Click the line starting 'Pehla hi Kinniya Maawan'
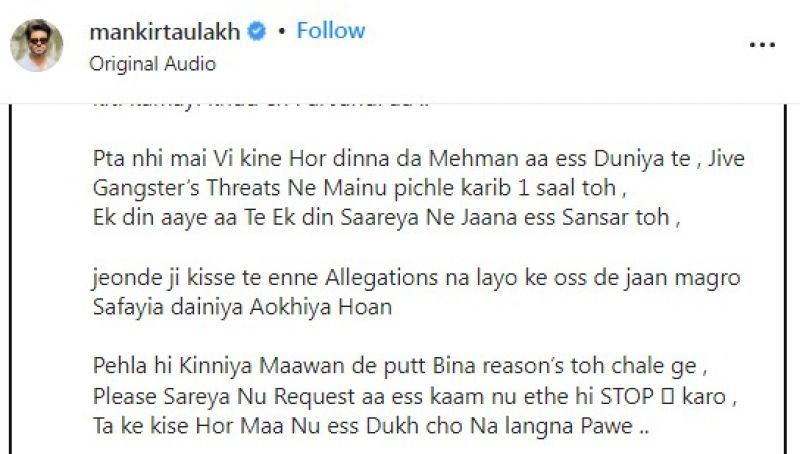This screenshot has height=454, width=800. click(400, 366)
